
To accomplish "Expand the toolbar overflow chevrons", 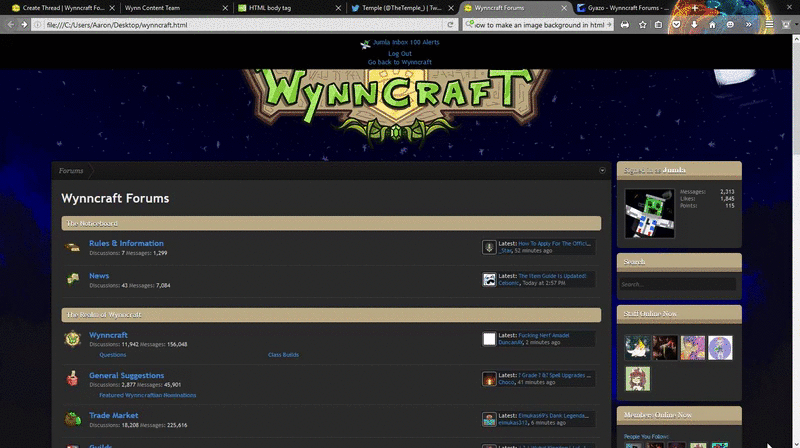I will (x=748, y=24).
